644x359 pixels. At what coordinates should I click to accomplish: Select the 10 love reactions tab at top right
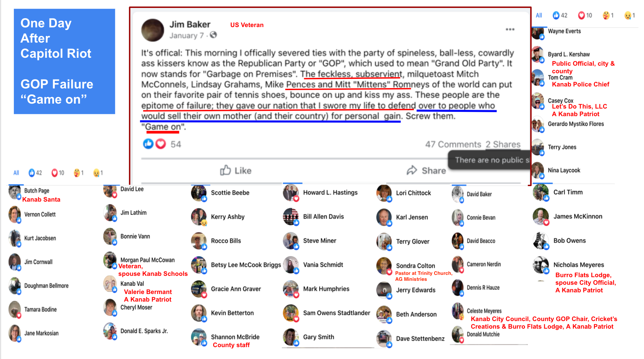tap(585, 16)
